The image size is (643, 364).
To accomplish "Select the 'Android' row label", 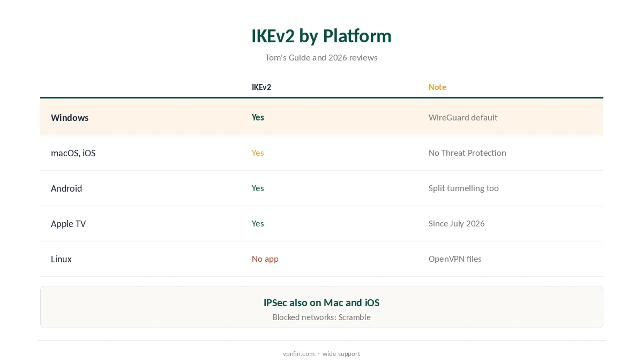I will 66,188.
